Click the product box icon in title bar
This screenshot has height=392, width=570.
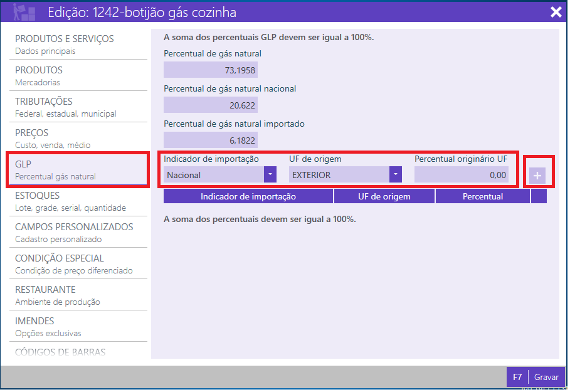click(24, 12)
